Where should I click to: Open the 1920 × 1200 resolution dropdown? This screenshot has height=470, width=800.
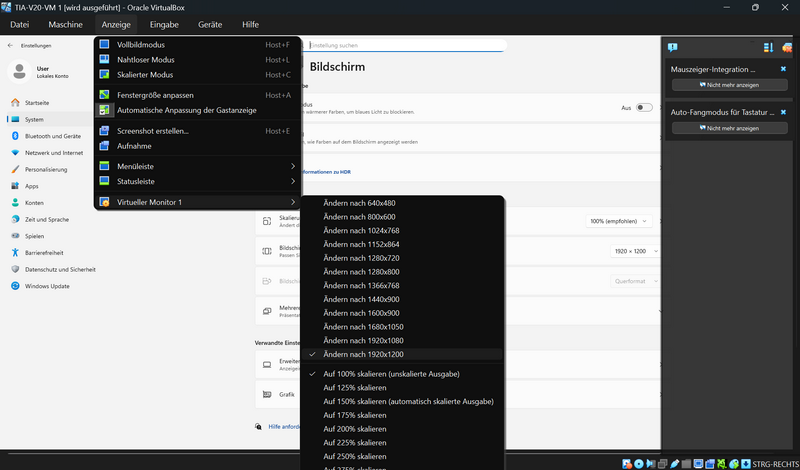634,252
